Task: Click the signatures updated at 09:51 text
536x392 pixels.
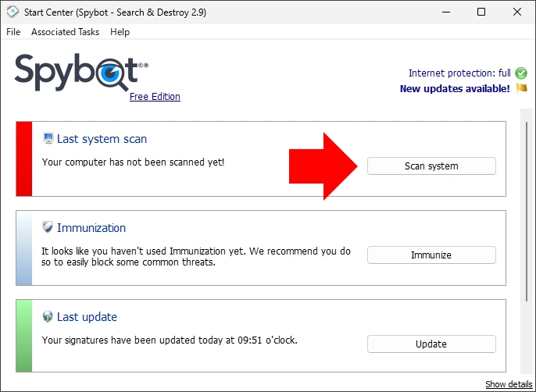Action: [170, 340]
